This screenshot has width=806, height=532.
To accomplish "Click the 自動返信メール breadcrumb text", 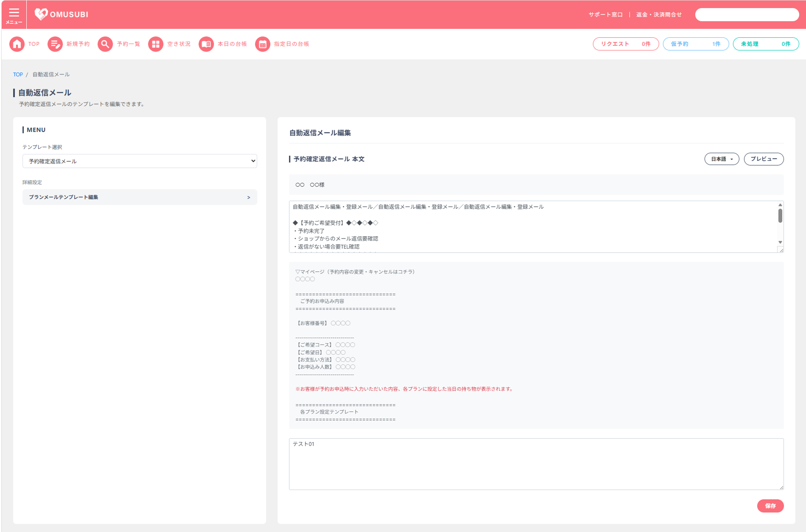I will pyautogui.click(x=51, y=75).
